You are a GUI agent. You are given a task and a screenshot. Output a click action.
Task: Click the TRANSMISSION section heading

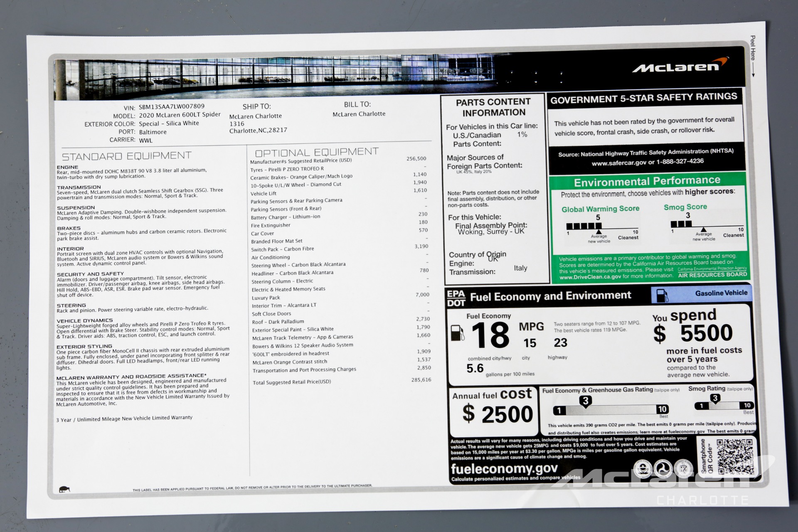pyautogui.click(x=79, y=187)
